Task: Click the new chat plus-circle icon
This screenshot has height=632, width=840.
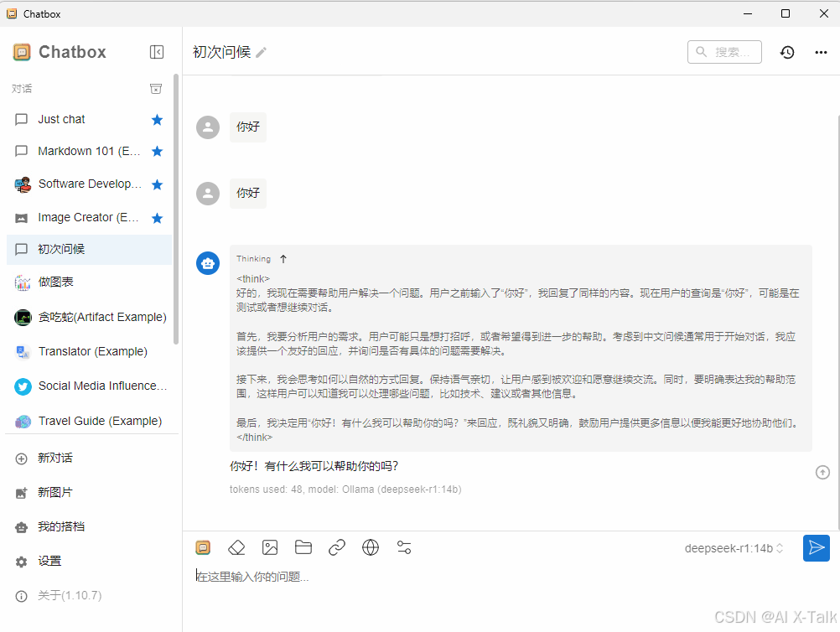Action: click(x=22, y=459)
